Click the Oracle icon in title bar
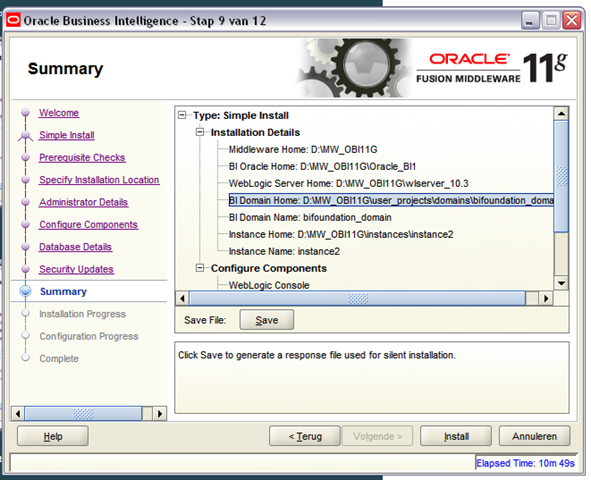The width and height of the screenshot is (591, 480). (x=13, y=20)
